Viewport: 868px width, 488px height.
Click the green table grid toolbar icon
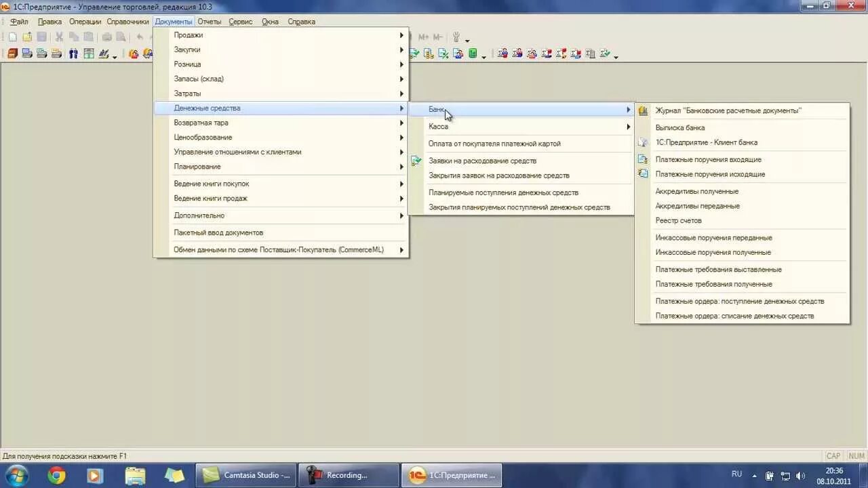[89, 54]
